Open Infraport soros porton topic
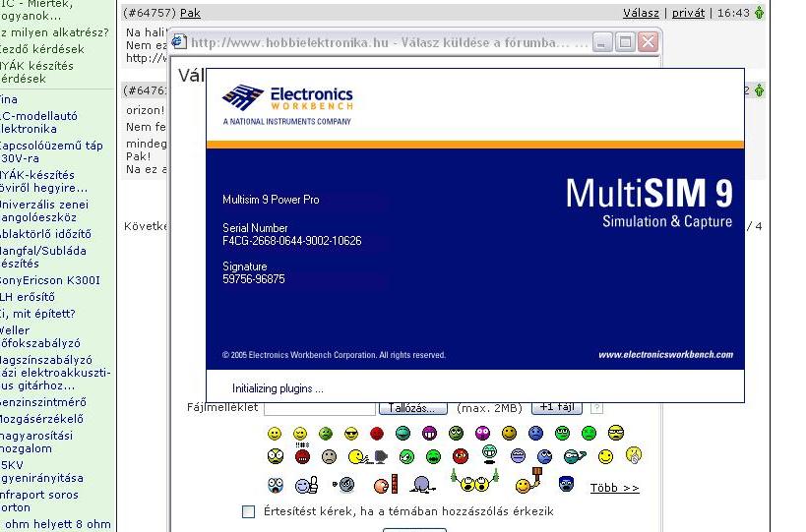 pyautogui.click(x=39, y=501)
